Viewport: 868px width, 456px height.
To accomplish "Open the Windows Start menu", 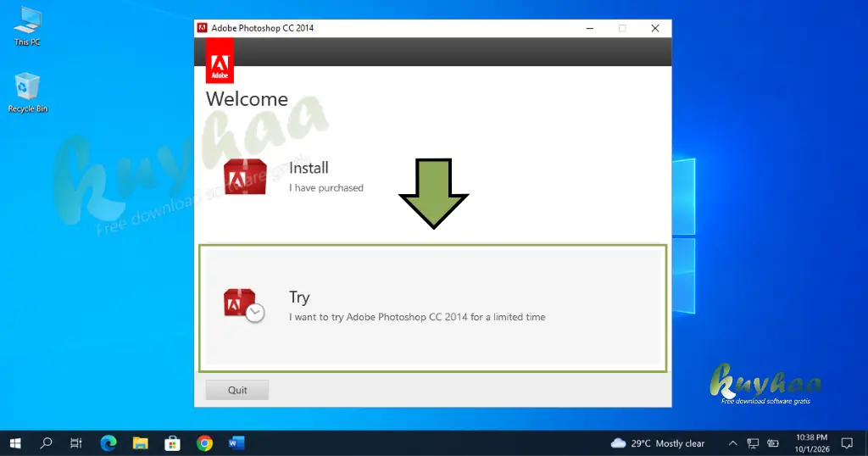I will pos(15,443).
